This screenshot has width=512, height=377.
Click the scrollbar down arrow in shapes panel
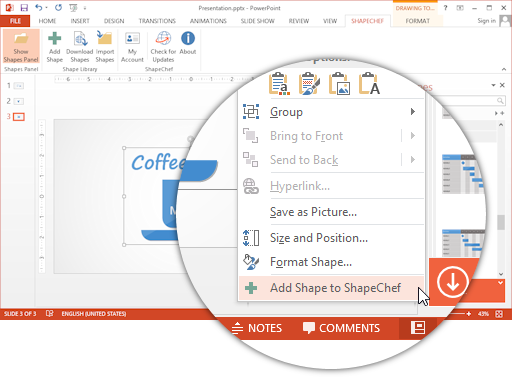[x=501, y=274]
